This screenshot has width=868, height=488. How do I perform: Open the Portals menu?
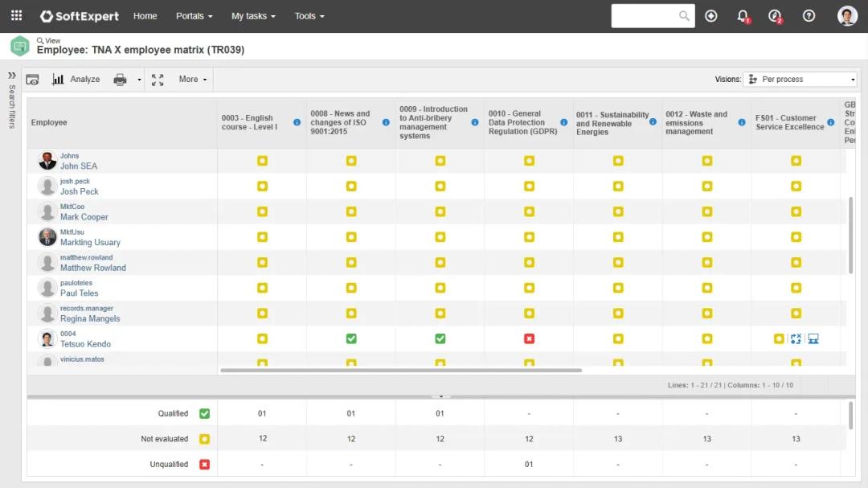[194, 16]
